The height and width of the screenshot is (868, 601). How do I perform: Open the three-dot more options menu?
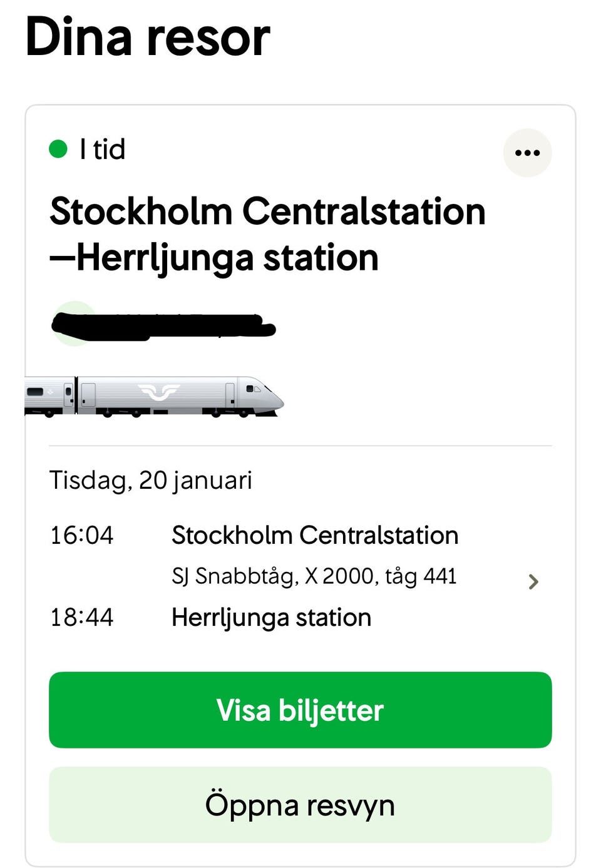pos(527,153)
